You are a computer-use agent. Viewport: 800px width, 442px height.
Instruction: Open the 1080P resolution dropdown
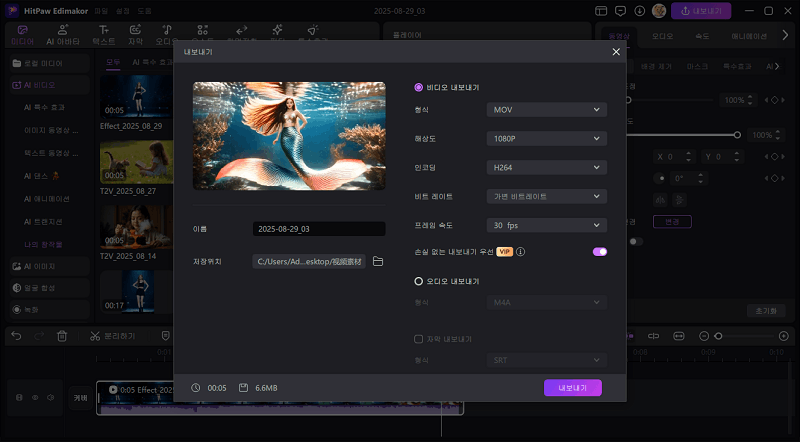coord(546,139)
